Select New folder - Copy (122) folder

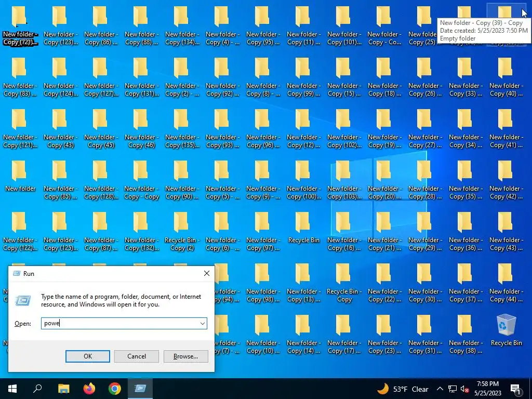click(x=20, y=232)
